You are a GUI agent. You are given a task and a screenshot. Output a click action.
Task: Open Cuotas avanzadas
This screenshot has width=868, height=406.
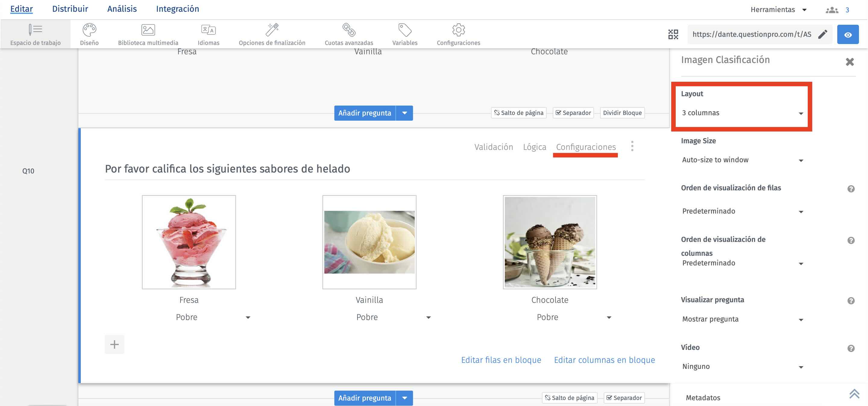pos(348,34)
